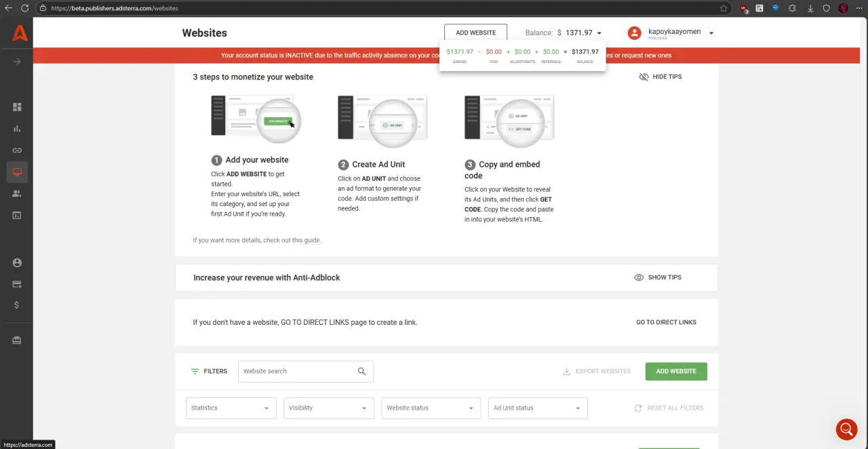868x449 pixels.
Task: Click the browser address bar URL
Action: click(115, 8)
